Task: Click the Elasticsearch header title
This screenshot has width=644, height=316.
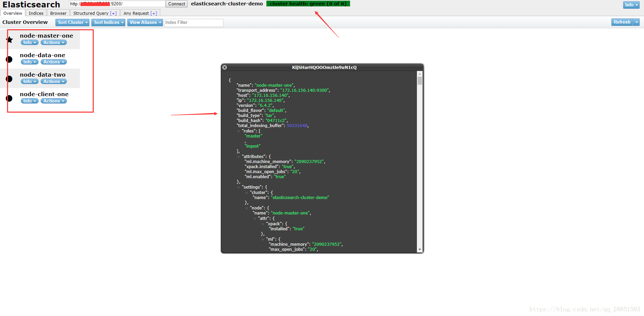Action: coord(31,4)
